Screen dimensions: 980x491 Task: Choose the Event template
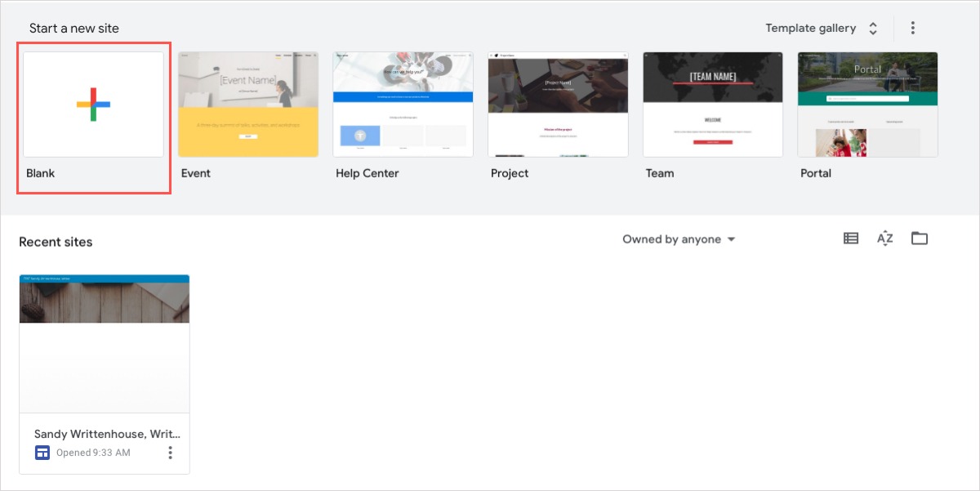(x=247, y=104)
